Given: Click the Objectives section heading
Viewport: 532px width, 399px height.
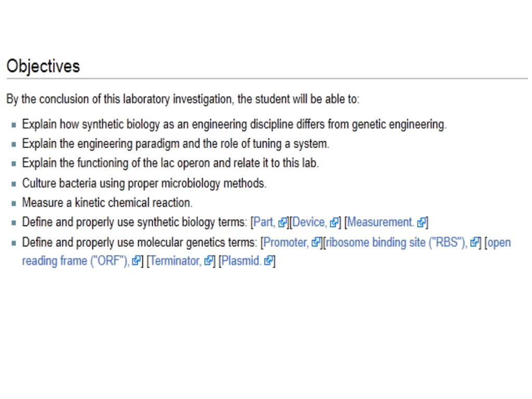Looking at the screenshot, I should coord(43,66).
